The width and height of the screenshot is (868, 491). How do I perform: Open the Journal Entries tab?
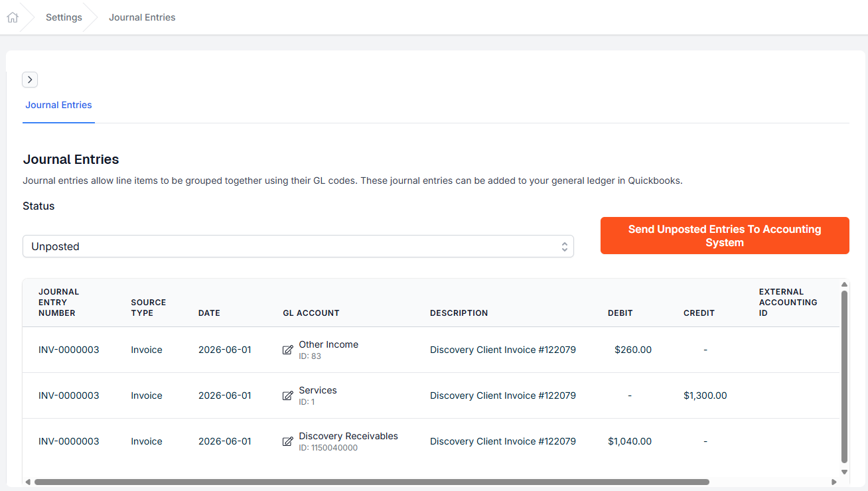pos(58,105)
